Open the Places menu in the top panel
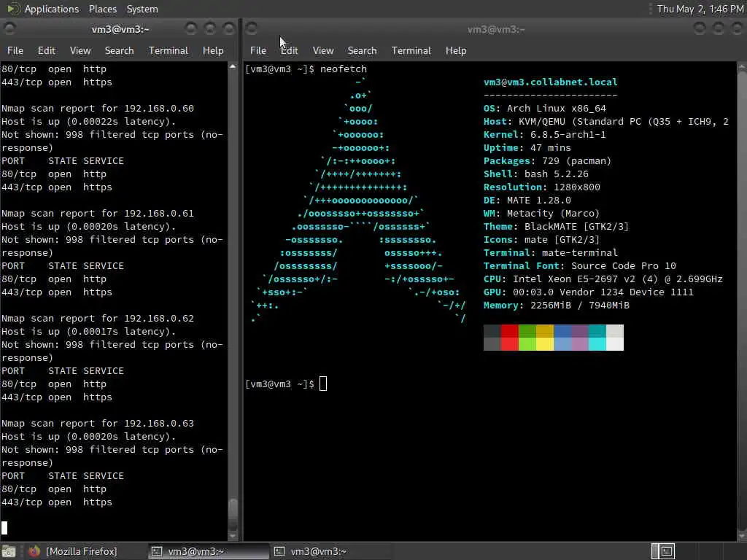Viewport: 747px width, 560px height. tap(102, 9)
